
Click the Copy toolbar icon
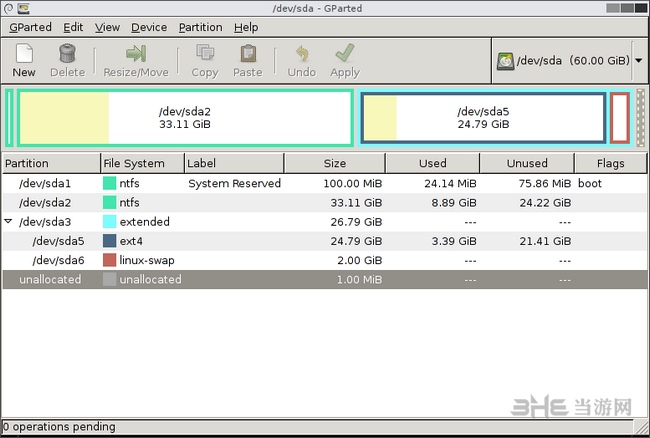coord(205,53)
